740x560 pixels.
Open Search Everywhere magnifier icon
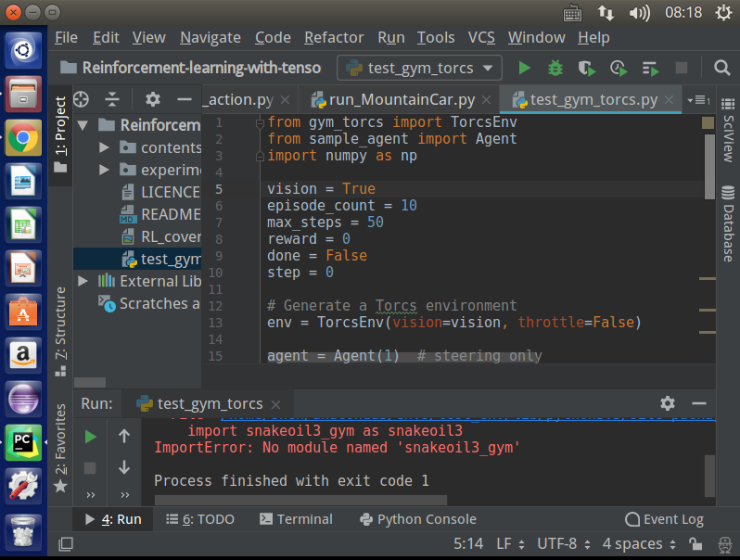pyautogui.click(x=721, y=68)
